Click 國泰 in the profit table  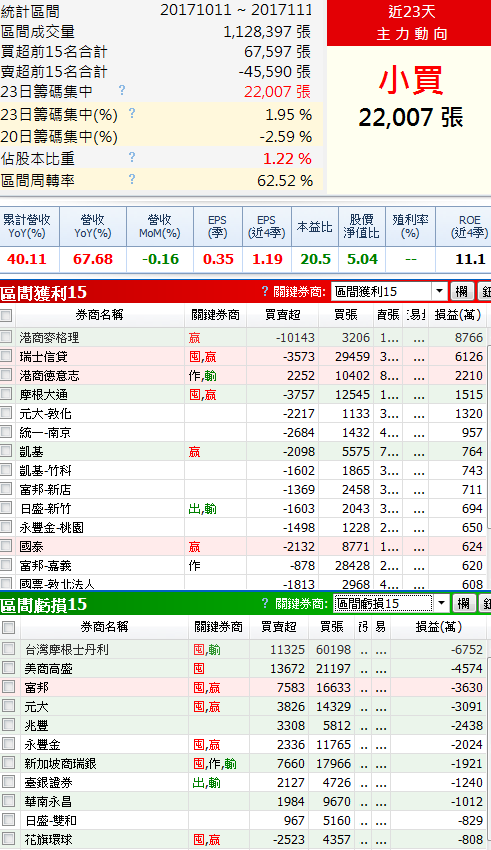[31, 546]
